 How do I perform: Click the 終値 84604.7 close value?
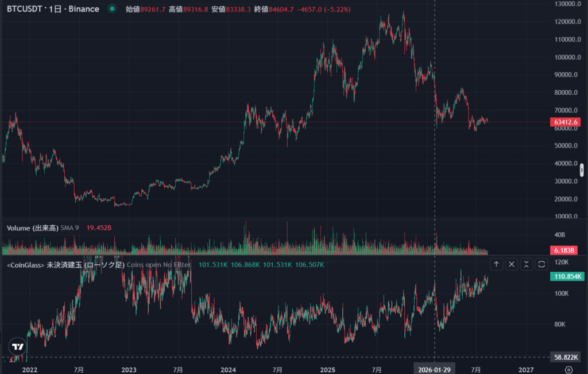pyautogui.click(x=274, y=9)
